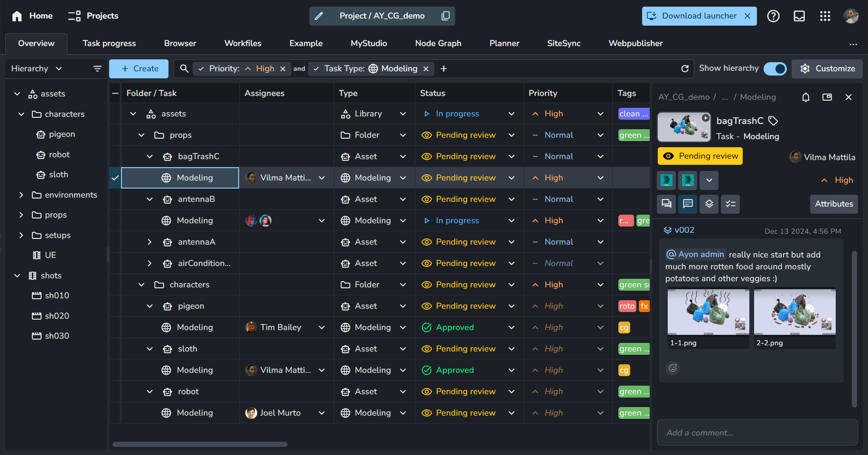Screen dimensions: 868x455
Task: Click the inbox icon in top bar
Action: (x=799, y=16)
